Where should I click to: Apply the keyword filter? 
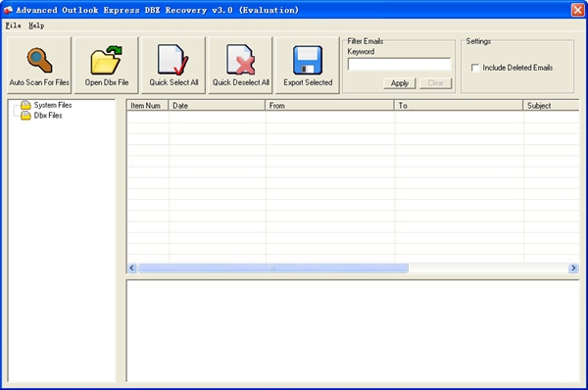[400, 83]
